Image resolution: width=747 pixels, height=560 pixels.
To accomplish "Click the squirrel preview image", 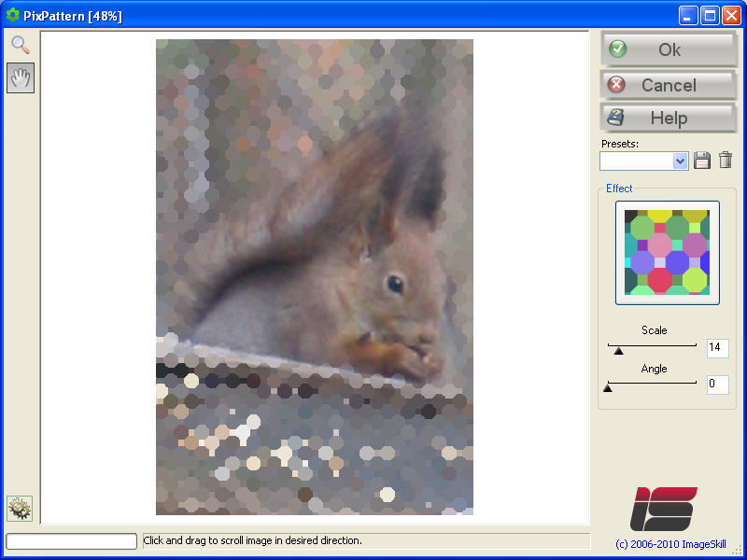I will click(314, 276).
